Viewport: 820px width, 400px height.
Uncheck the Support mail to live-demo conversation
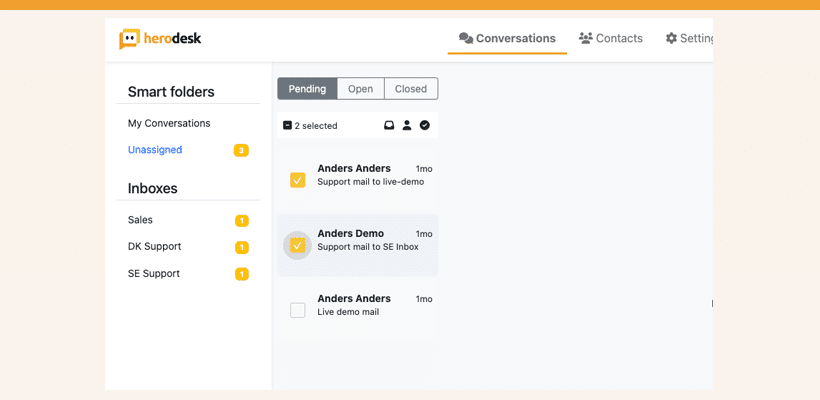tap(298, 180)
